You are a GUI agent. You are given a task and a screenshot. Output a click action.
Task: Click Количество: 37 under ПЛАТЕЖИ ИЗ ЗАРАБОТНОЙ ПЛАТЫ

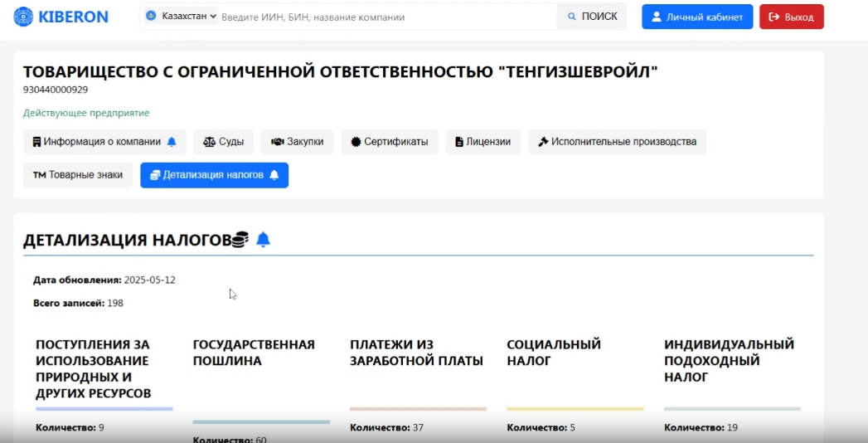[386, 427]
